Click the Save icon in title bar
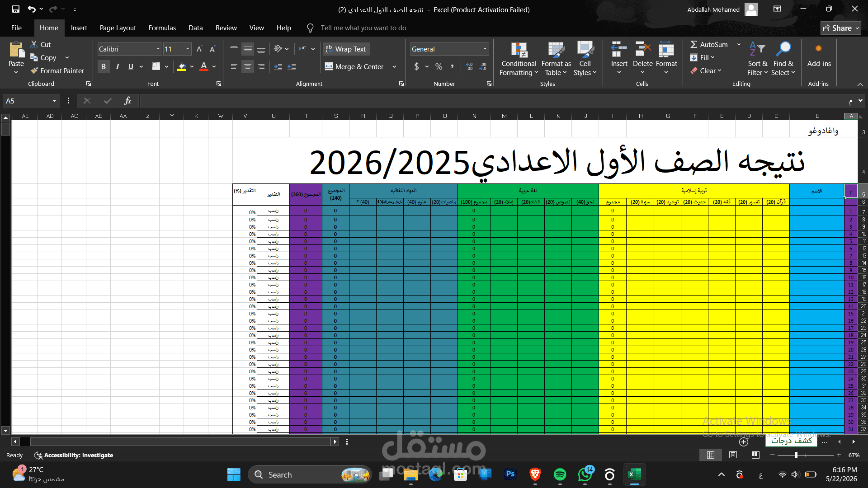The width and height of the screenshot is (868, 488). [16, 9]
